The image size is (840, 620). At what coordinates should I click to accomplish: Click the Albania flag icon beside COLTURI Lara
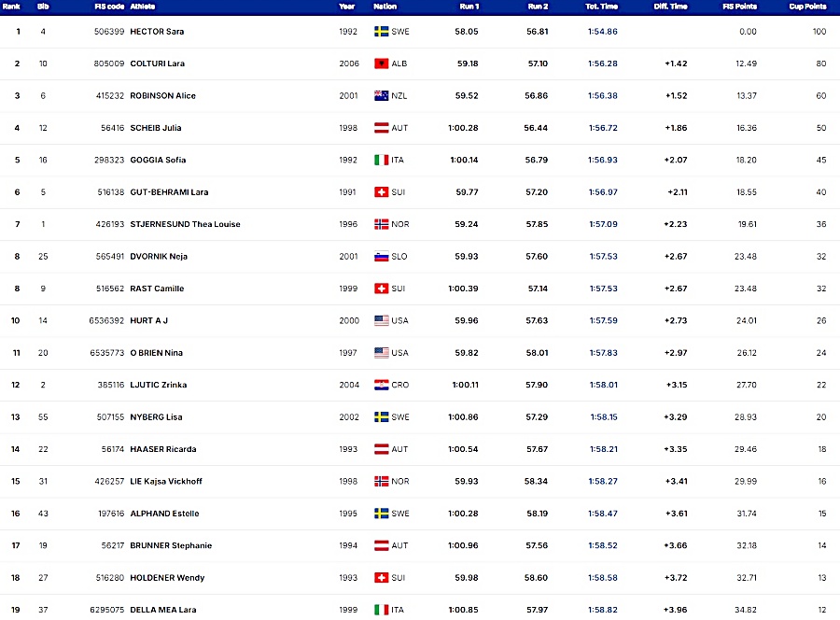coord(382,63)
